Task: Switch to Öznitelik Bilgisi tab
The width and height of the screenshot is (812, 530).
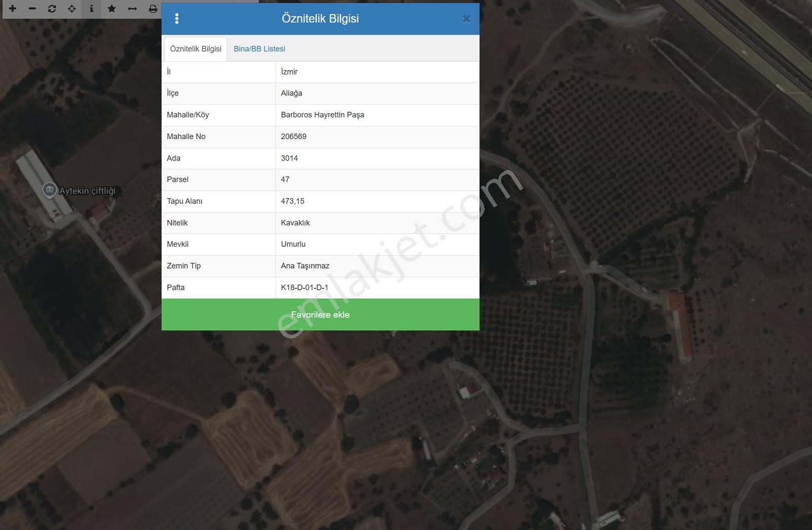Action: pos(196,49)
